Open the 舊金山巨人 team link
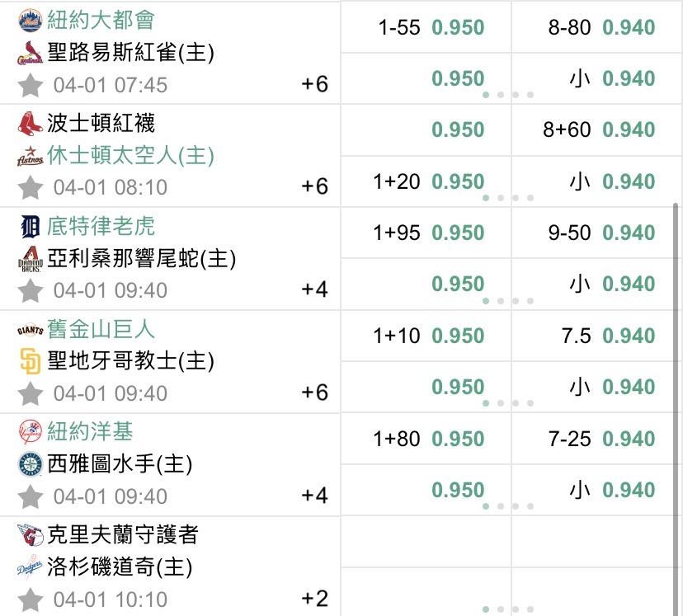Screen dimensions: 683x616 pyautogui.click(x=101, y=329)
